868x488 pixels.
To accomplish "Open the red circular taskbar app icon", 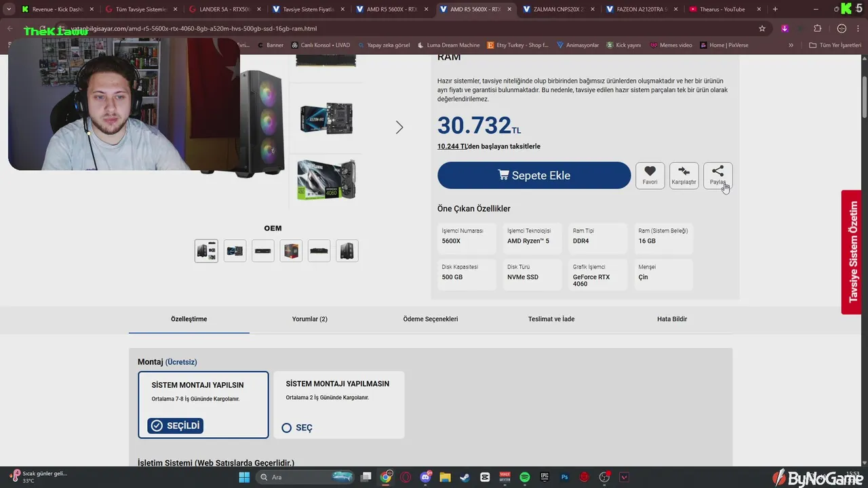I will click(584, 477).
